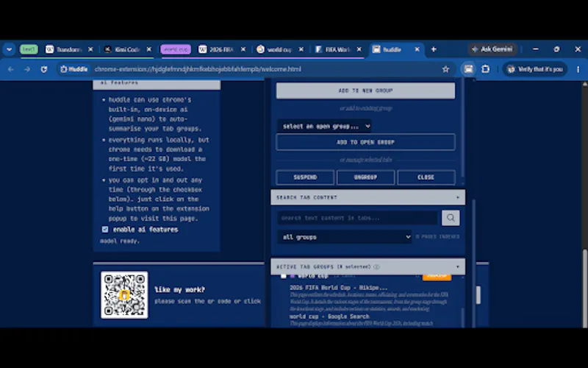The image size is (588, 368).
Task: Close the huddle tab
Action: [417, 49]
